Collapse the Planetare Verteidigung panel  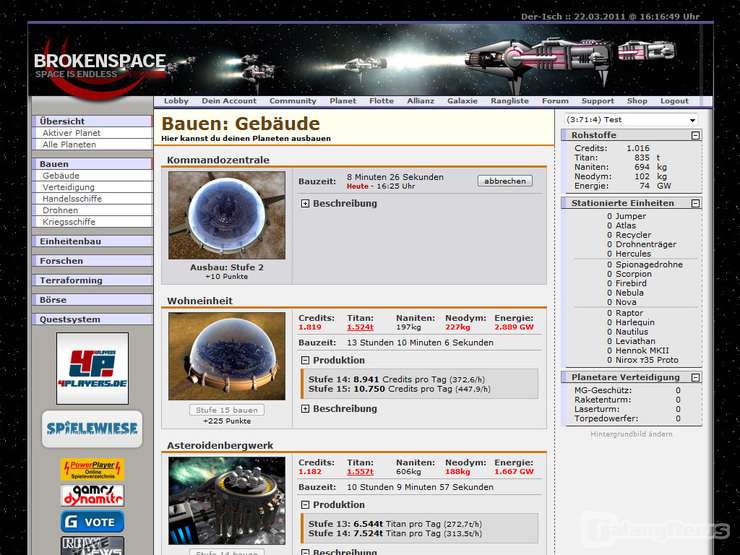click(x=695, y=378)
